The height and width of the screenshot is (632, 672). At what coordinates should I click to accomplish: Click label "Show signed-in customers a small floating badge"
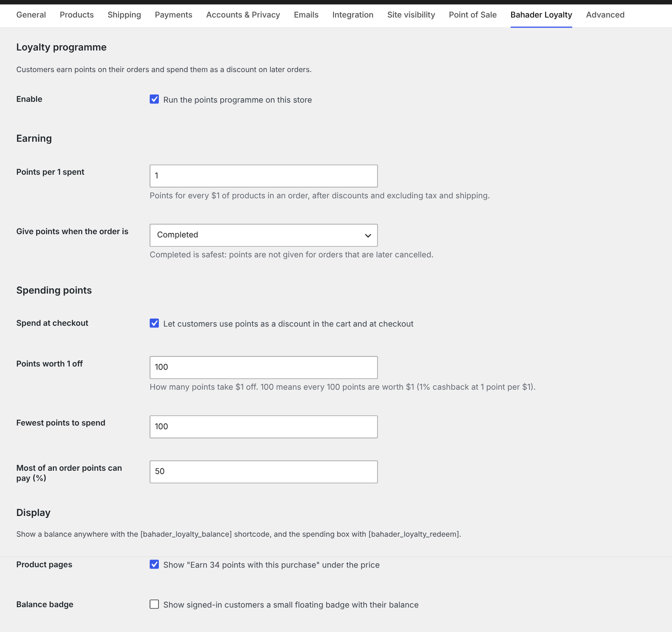point(291,605)
